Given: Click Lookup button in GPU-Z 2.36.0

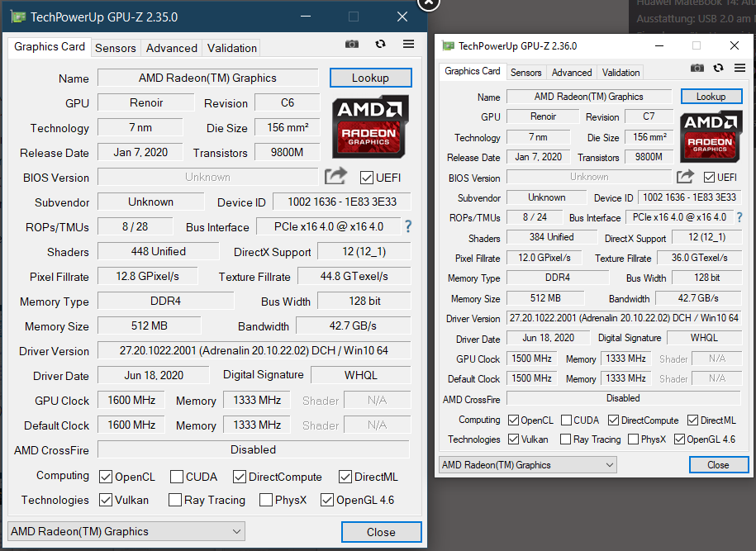Looking at the screenshot, I should [711, 97].
